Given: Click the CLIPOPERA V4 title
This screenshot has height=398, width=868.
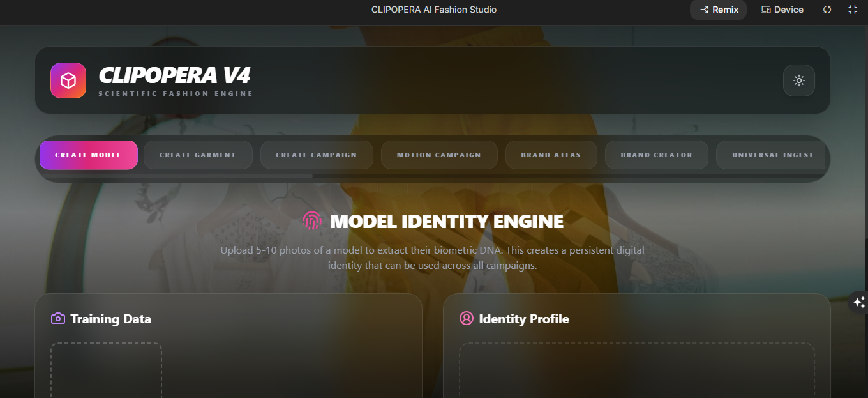Looking at the screenshot, I should tap(174, 75).
